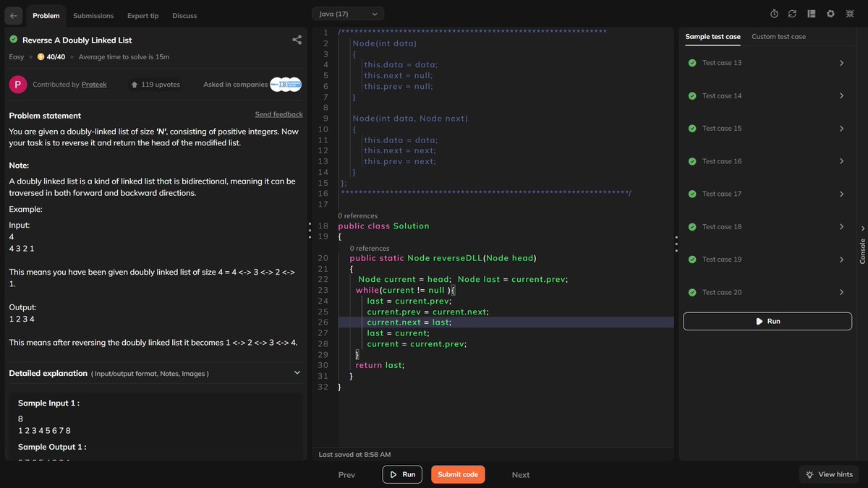
Task: Reset code with the refresh icon
Action: [793, 14]
